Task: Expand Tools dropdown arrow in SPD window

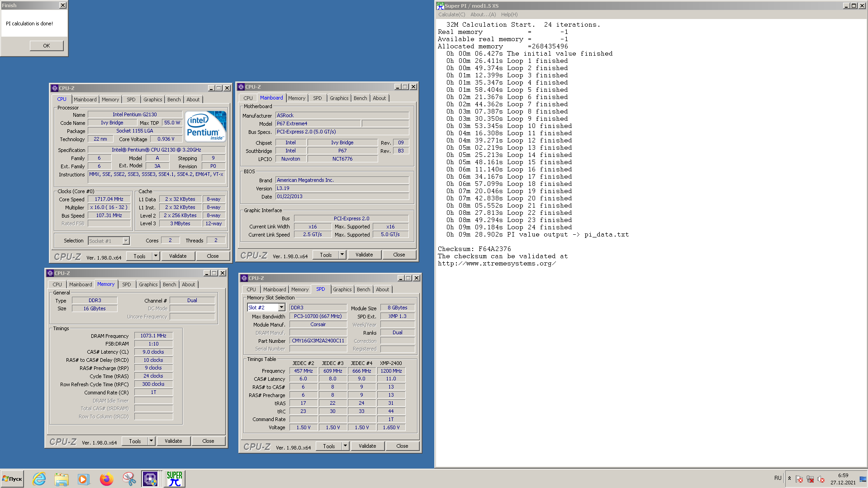Action: 345,446
